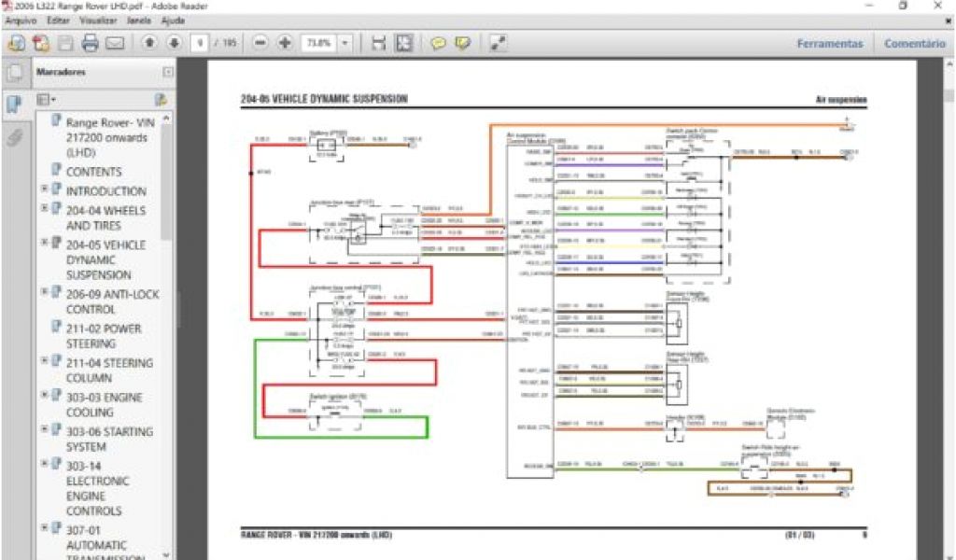Zoom out with the minus button

[x=260, y=43]
